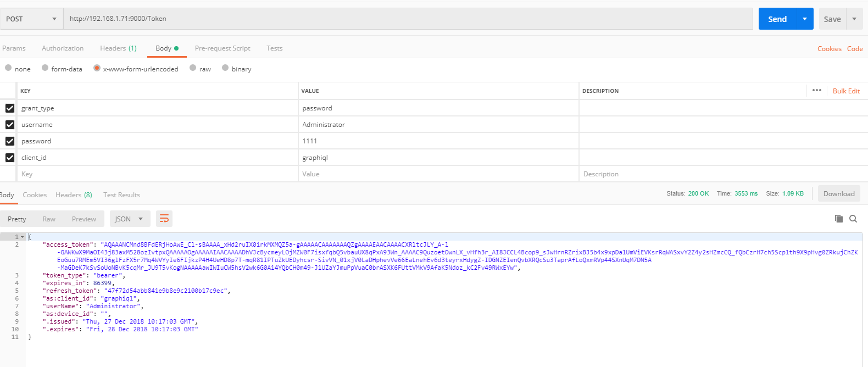Collapse JSON at line 1 fold arrow
The image size is (868, 367).
(x=23, y=237)
